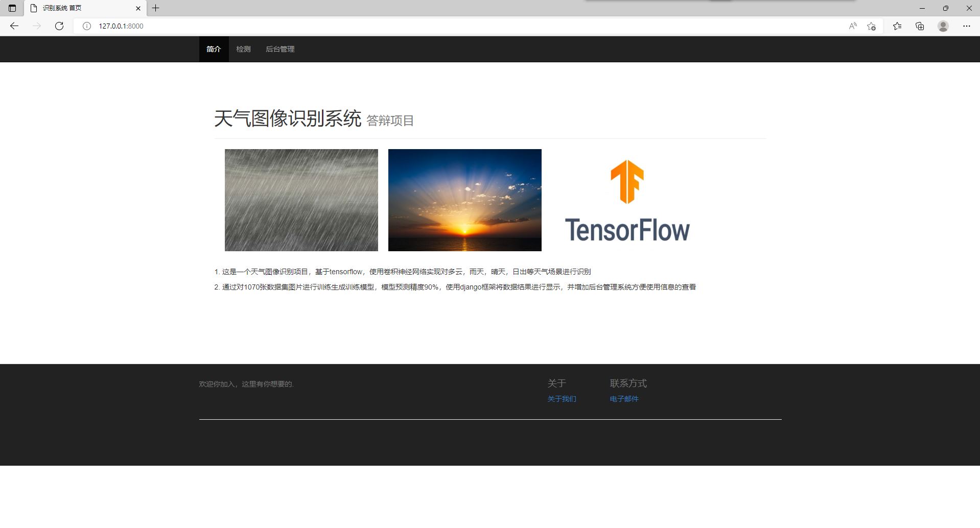Restore down the browser window
Viewport: 980px width, 528px height.
[946, 8]
